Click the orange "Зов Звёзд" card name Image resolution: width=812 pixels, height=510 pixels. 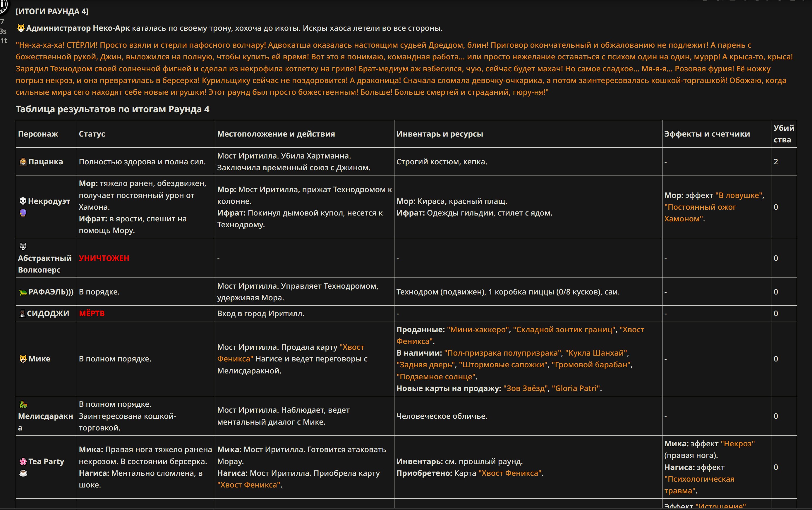click(525, 388)
